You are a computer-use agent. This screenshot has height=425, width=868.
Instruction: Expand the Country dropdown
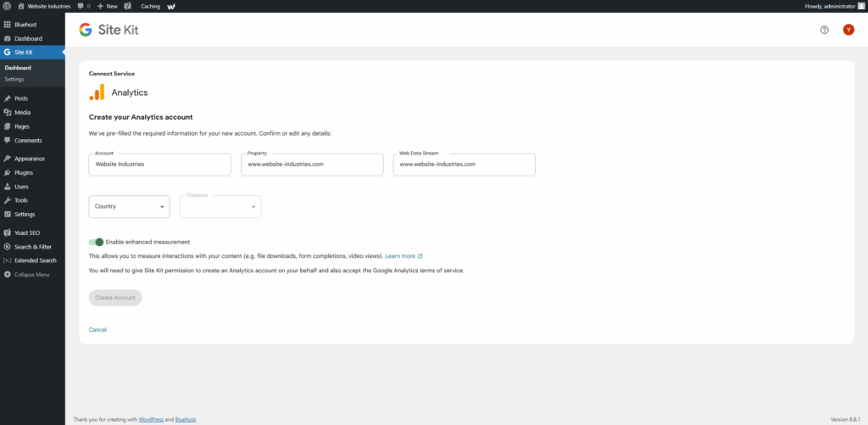pos(129,206)
